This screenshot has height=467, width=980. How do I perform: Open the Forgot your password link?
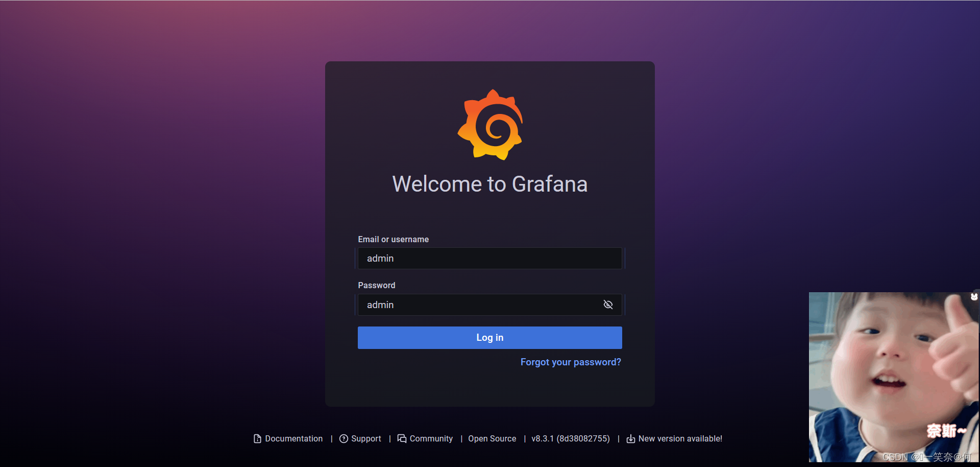tap(571, 362)
